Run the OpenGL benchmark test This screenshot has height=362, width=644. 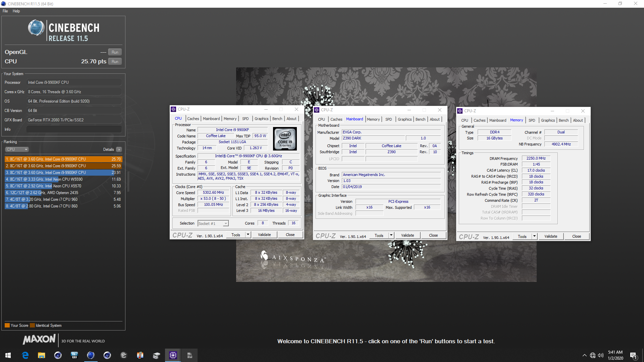(115, 52)
